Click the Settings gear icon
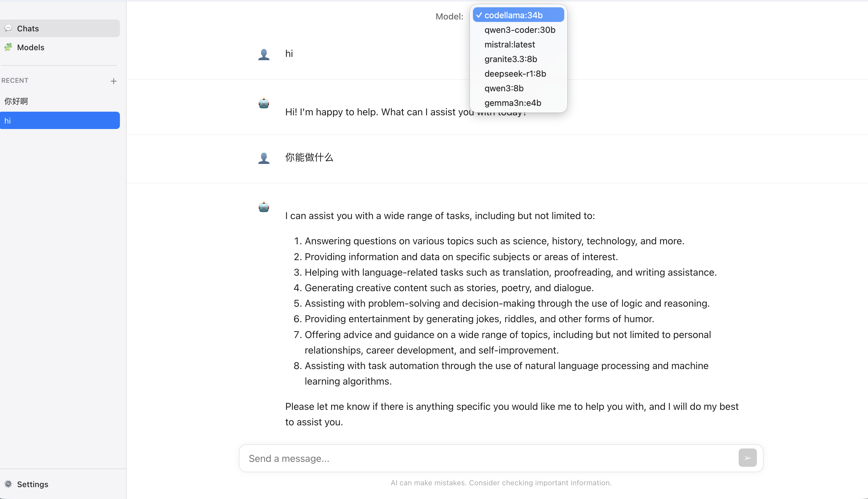Viewport: 868px width, 499px height. click(8, 484)
